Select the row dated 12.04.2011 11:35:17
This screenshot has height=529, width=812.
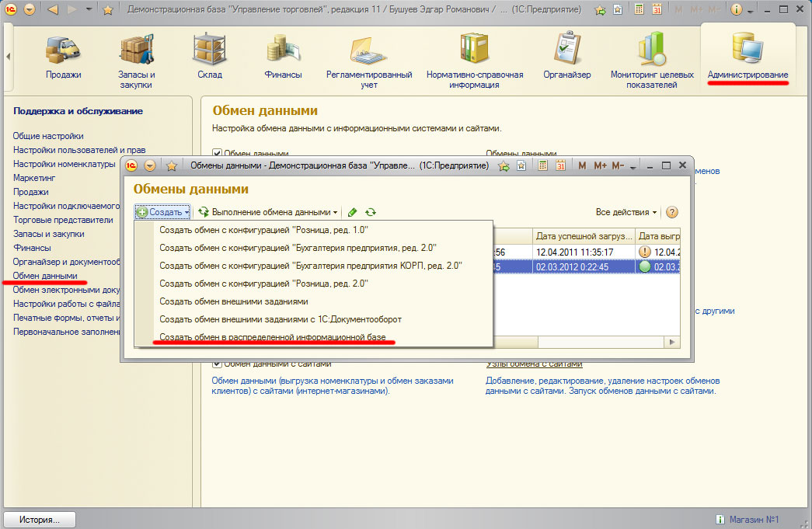pyautogui.click(x=584, y=252)
